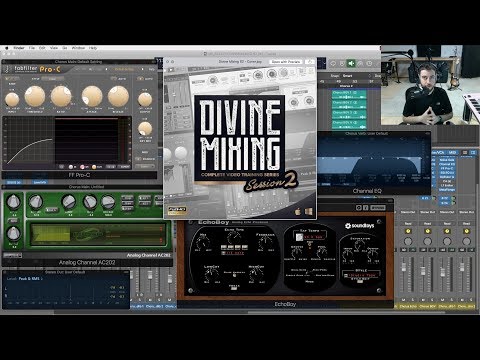Click the EchoBoy Groove knob

(296, 253)
